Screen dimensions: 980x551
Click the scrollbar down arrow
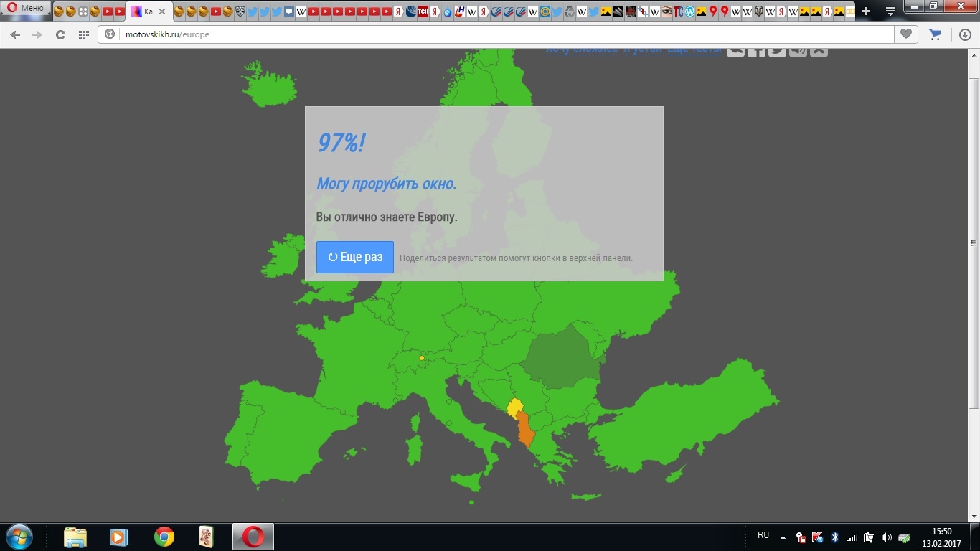click(x=974, y=517)
